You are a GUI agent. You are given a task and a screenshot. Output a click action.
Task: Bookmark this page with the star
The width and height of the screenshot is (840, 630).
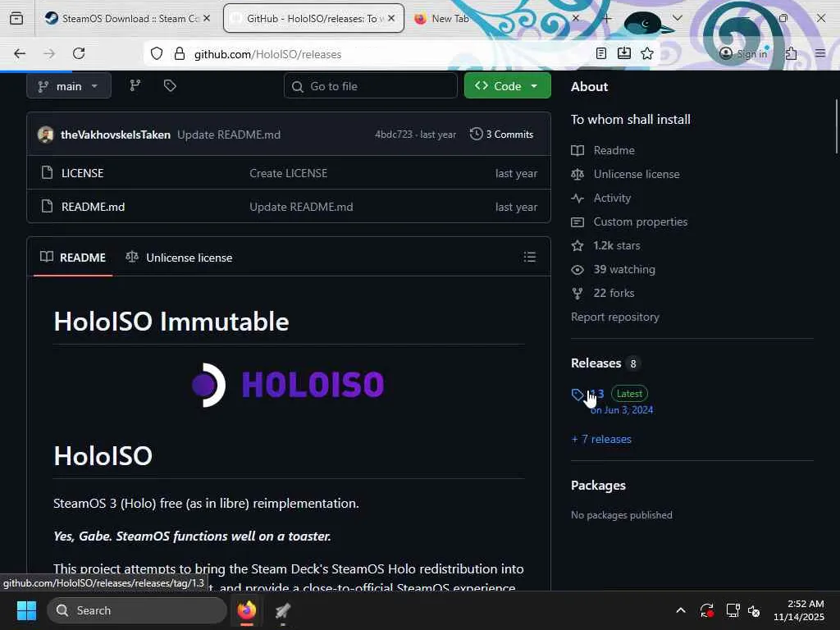(x=647, y=53)
